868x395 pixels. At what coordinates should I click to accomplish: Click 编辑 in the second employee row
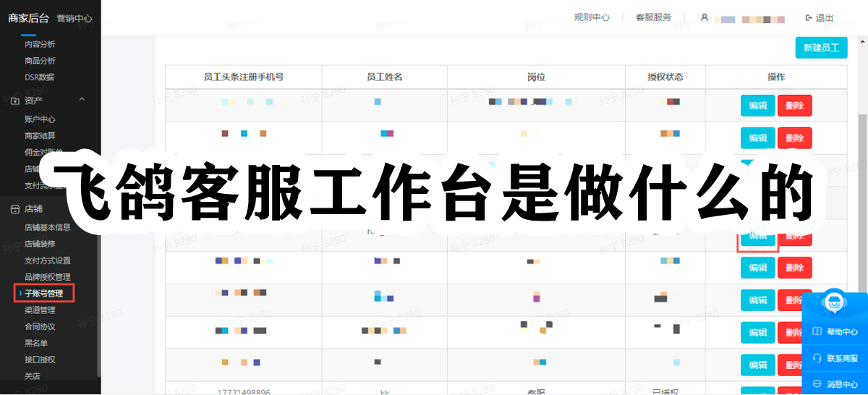(758, 138)
